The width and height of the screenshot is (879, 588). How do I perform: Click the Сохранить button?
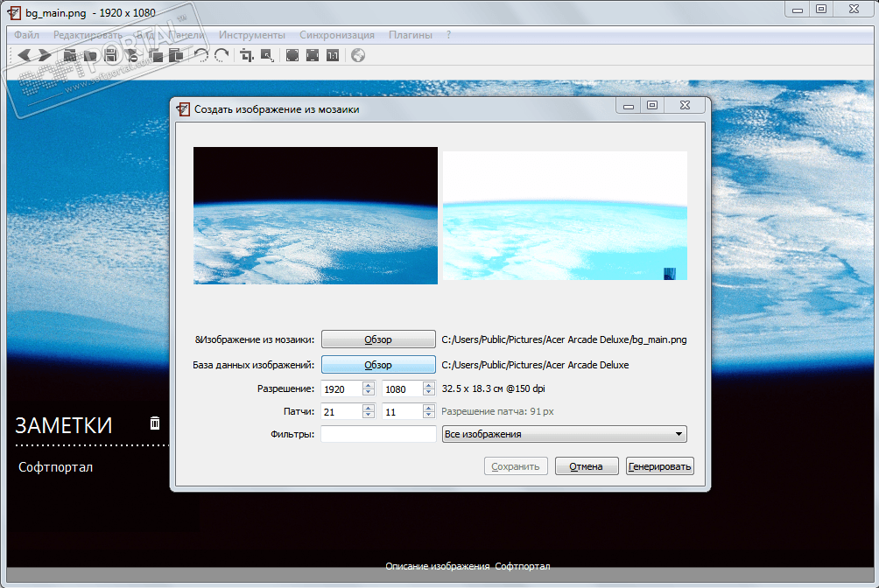tap(516, 465)
